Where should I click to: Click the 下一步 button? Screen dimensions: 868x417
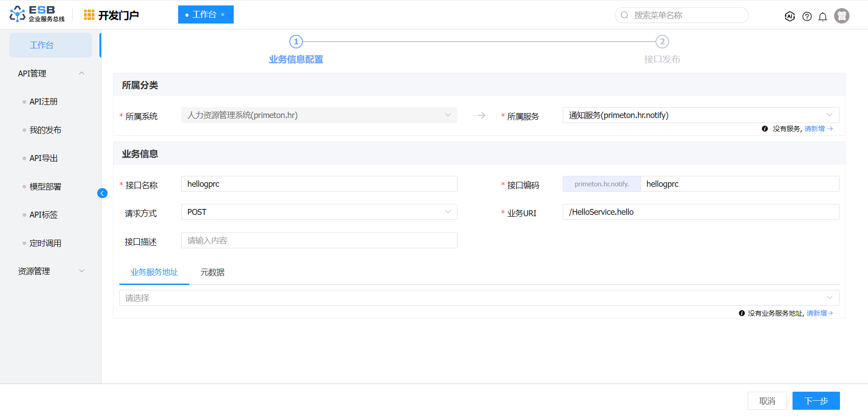click(x=816, y=401)
